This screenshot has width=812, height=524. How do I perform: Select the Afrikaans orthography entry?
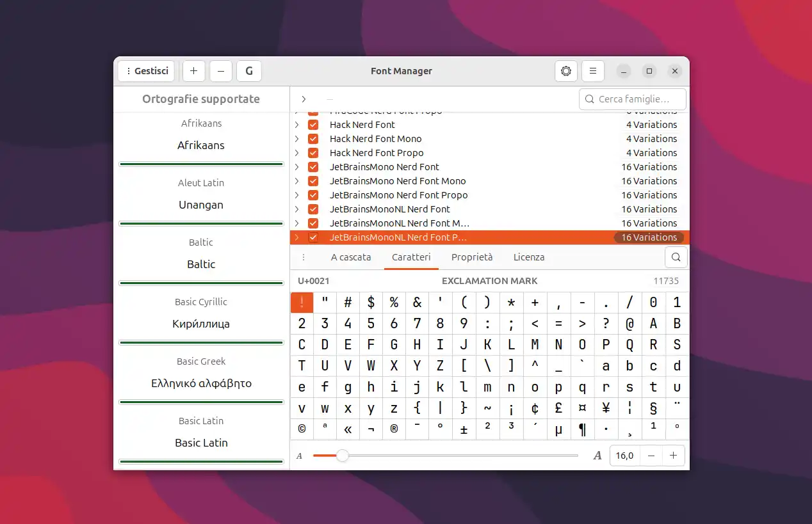(x=201, y=142)
